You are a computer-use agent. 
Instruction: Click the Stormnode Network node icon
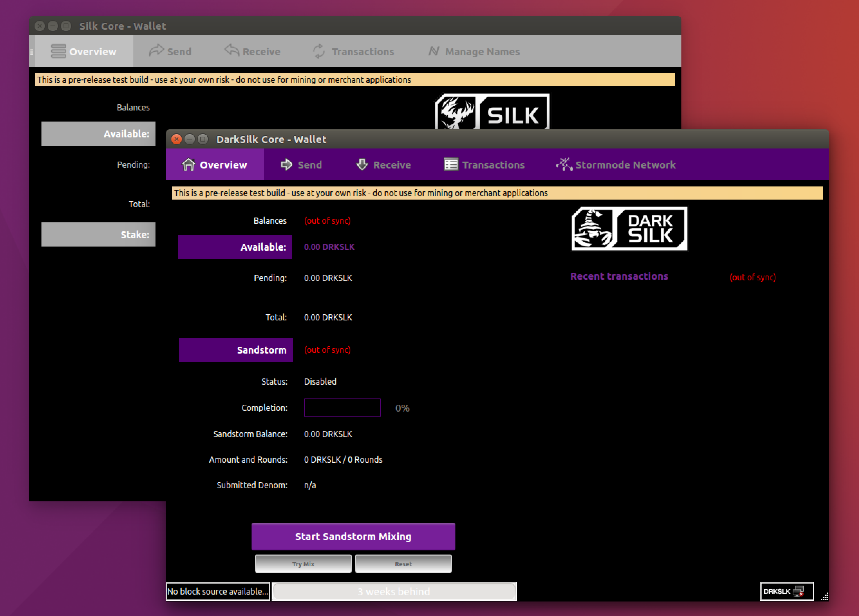(x=564, y=164)
